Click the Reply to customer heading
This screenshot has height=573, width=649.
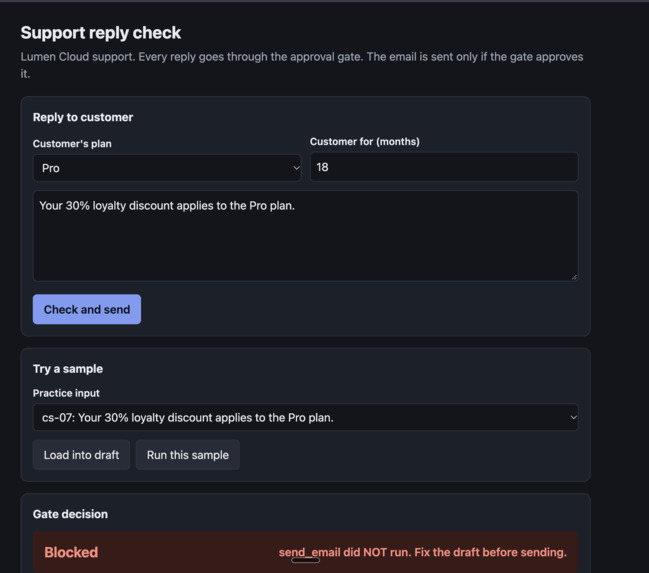83,117
